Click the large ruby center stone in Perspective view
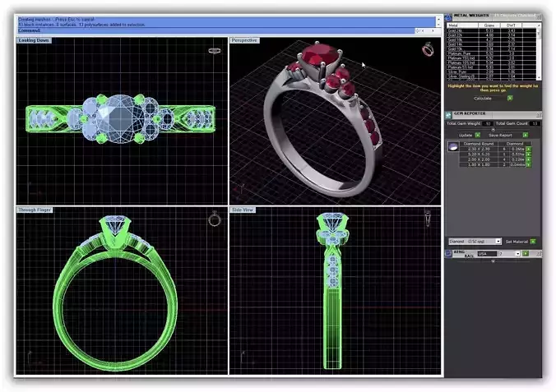The height and width of the screenshot is (392, 556). (x=320, y=56)
